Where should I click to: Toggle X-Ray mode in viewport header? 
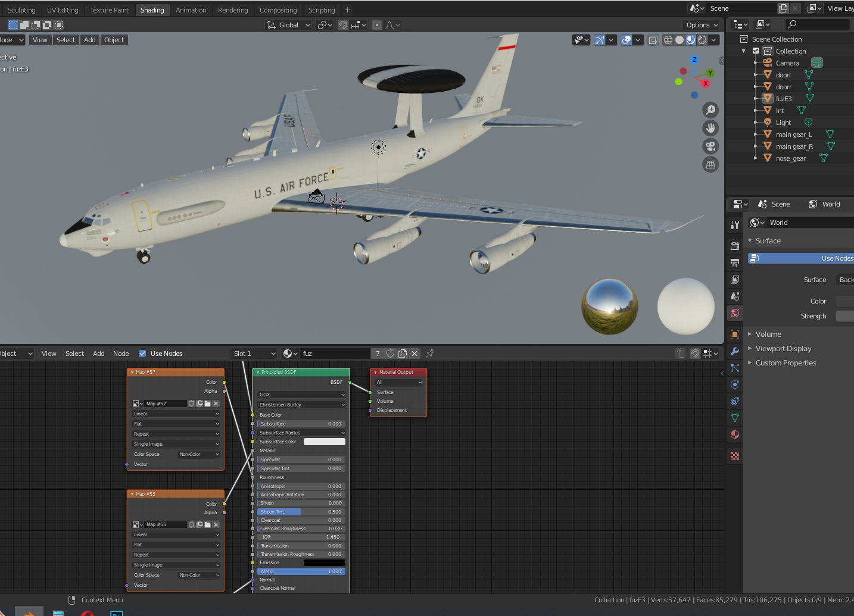pyautogui.click(x=653, y=40)
